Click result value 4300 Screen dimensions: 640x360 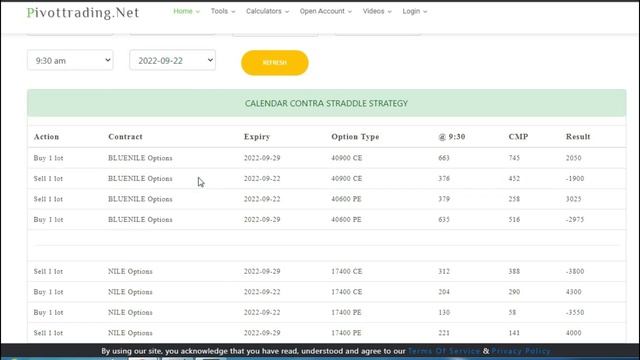tap(573, 292)
